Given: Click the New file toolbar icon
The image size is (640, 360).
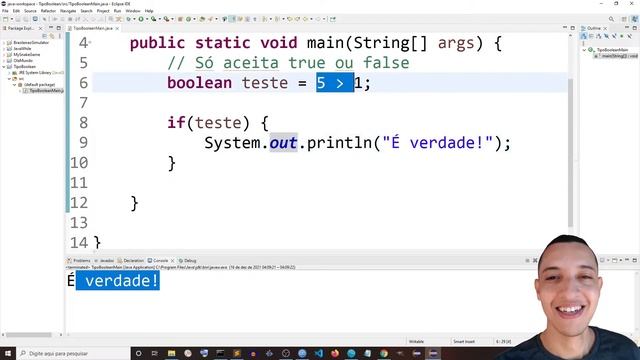Looking at the screenshot, I should click(5, 19).
